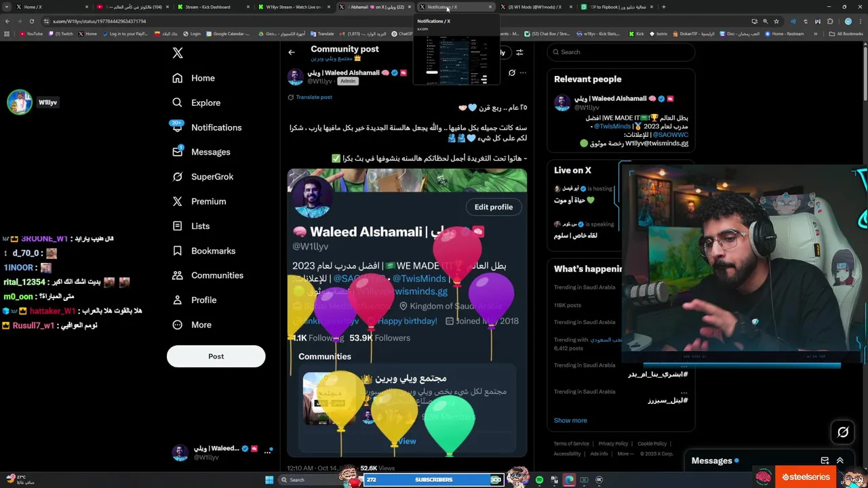Open SuperGrok from the sidebar
Screen dimensions: 868x488
(202, 176)
